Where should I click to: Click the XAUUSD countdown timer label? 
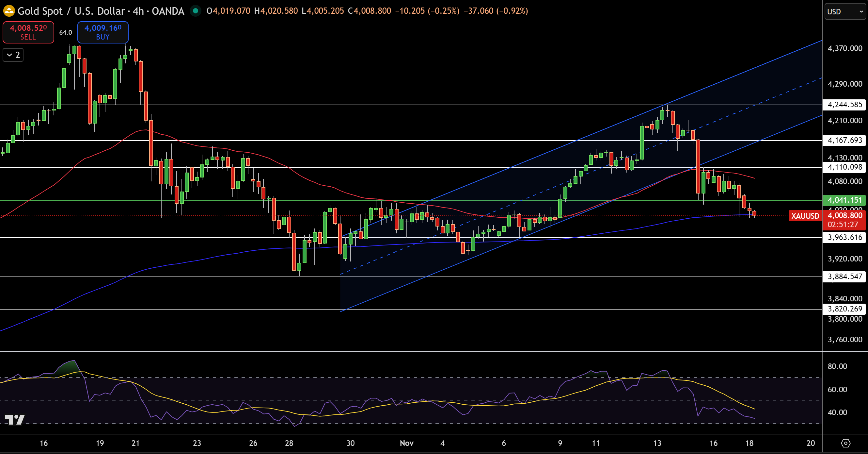pyautogui.click(x=844, y=224)
